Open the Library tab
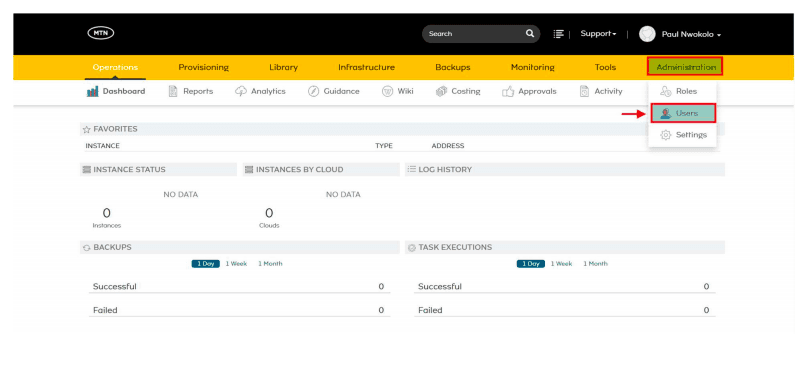 (283, 67)
